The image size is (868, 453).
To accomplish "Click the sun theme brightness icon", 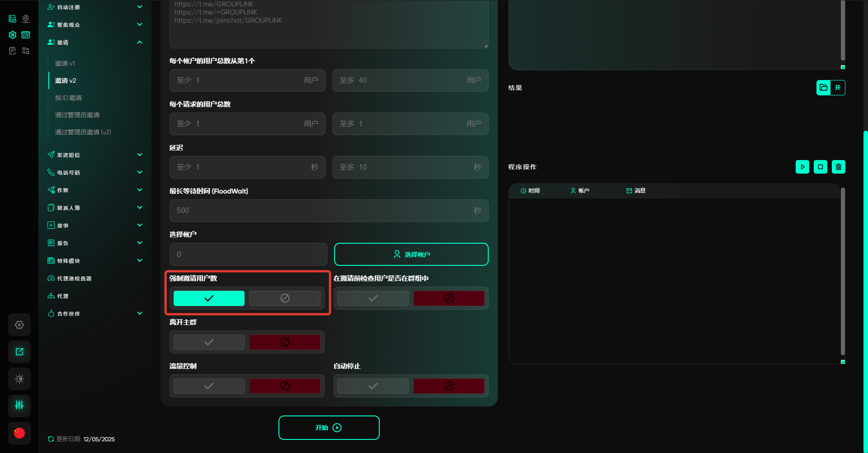I will (x=19, y=379).
